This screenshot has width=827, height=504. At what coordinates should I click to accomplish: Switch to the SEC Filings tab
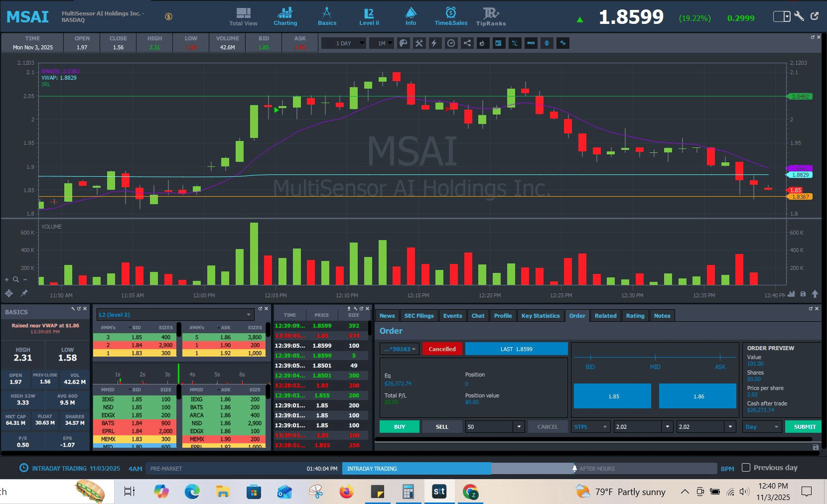click(x=418, y=316)
